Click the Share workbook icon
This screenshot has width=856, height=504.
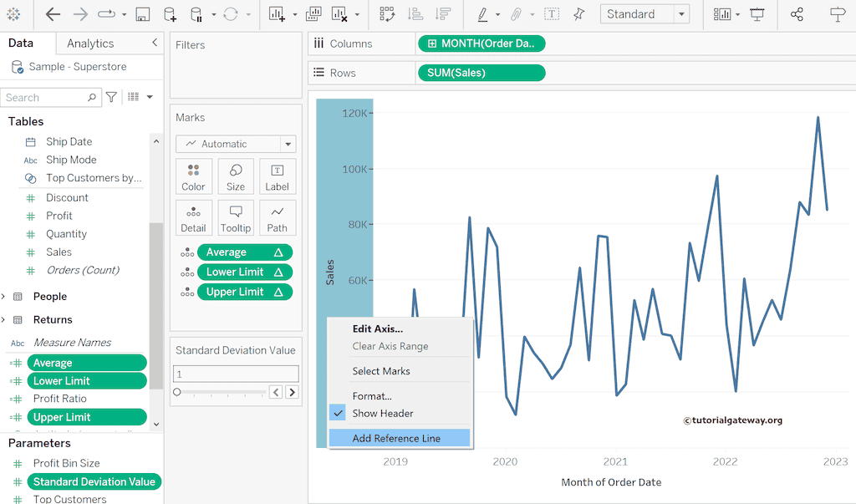(797, 14)
